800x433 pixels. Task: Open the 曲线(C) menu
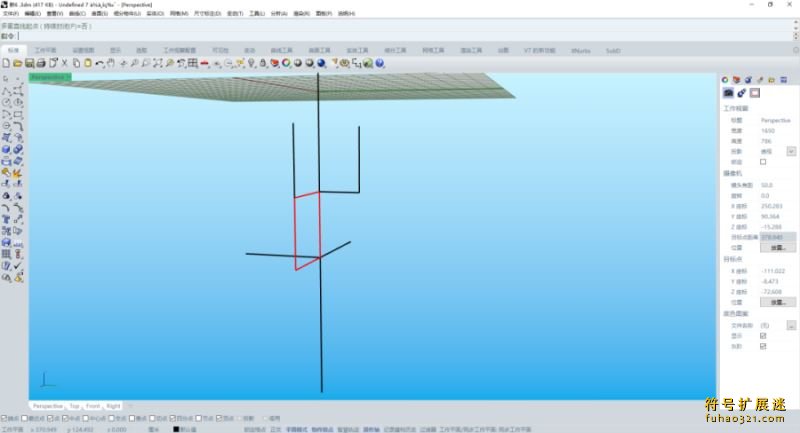77,13
